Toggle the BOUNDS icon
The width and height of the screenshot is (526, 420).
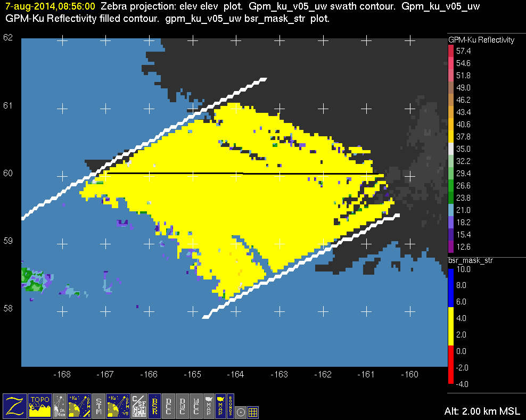pyautogui.click(x=230, y=406)
